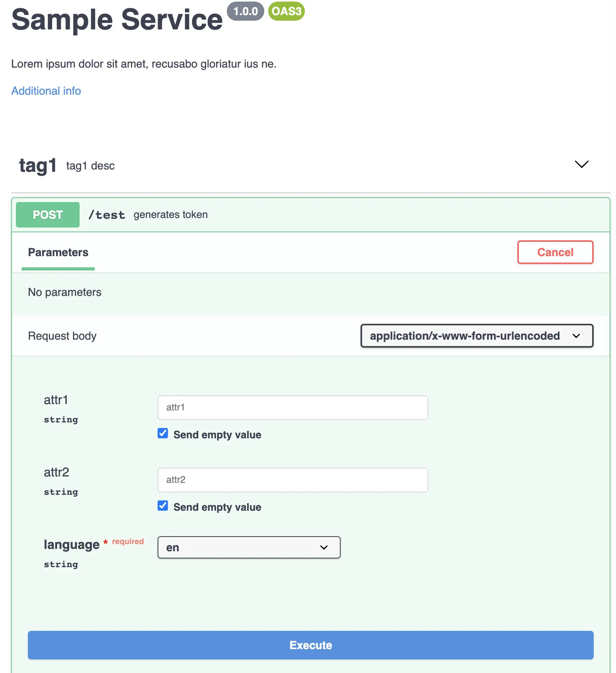Click the Send empty value label under attr1
The width and height of the screenshot is (616, 673).
[x=217, y=435]
